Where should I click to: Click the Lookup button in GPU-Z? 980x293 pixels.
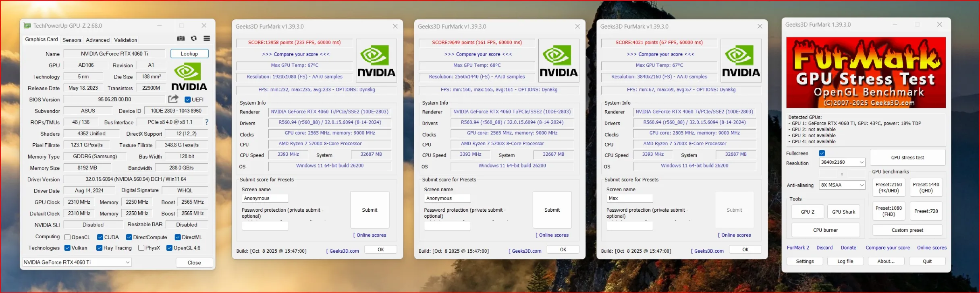(189, 54)
